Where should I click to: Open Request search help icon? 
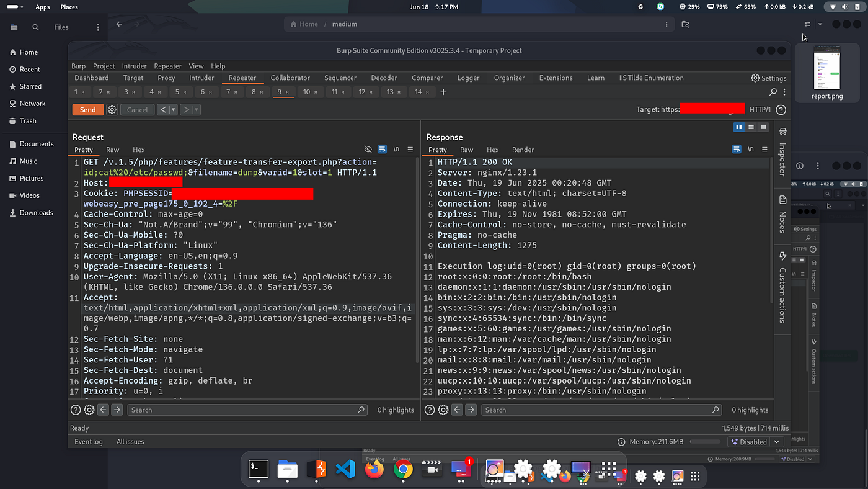pos(76,410)
